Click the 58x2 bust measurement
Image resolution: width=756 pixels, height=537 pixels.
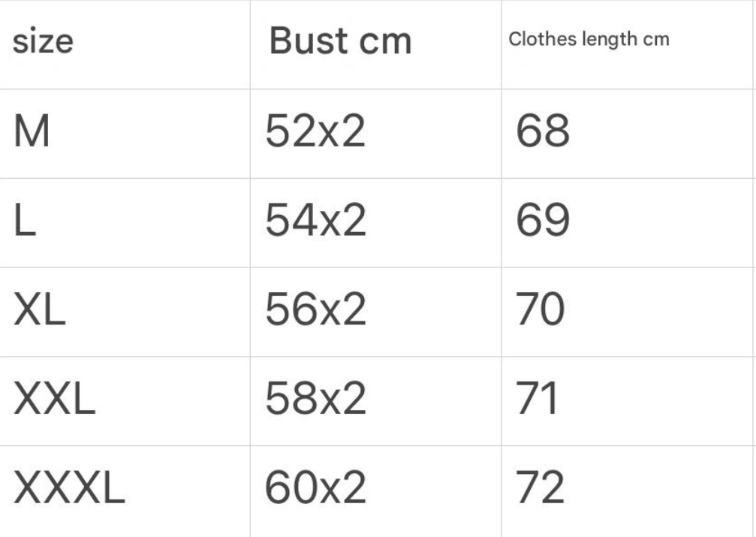[315, 400]
